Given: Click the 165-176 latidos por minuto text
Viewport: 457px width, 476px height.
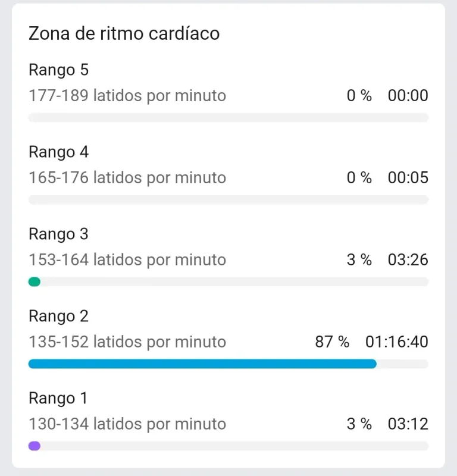Looking at the screenshot, I should [127, 177].
